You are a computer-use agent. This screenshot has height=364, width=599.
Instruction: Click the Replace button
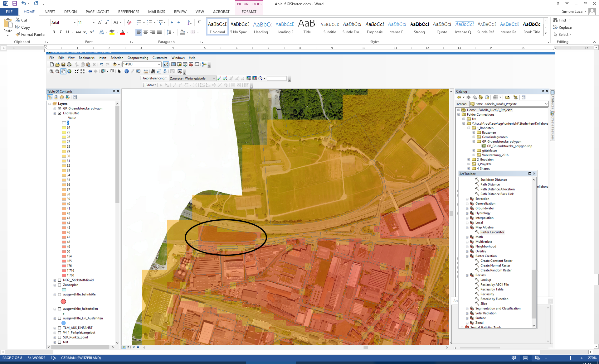(562, 27)
